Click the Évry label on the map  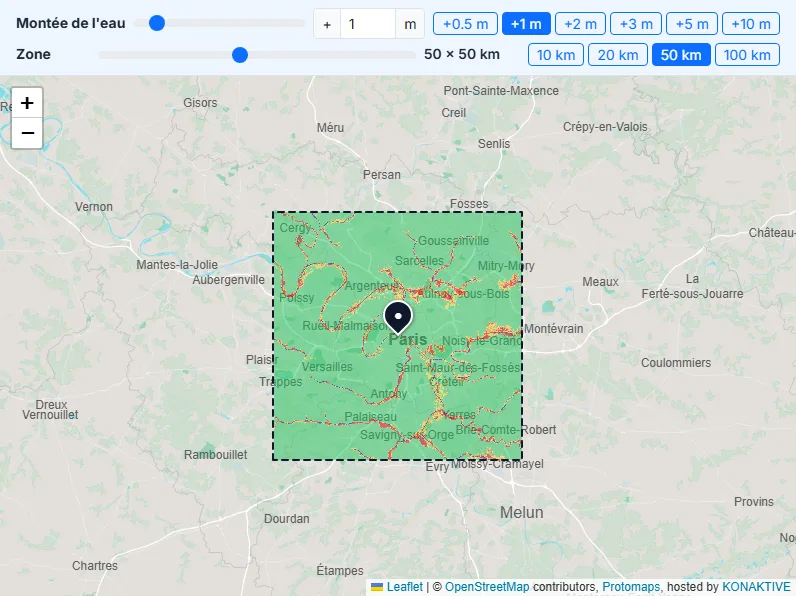pyautogui.click(x=437, y=467)
